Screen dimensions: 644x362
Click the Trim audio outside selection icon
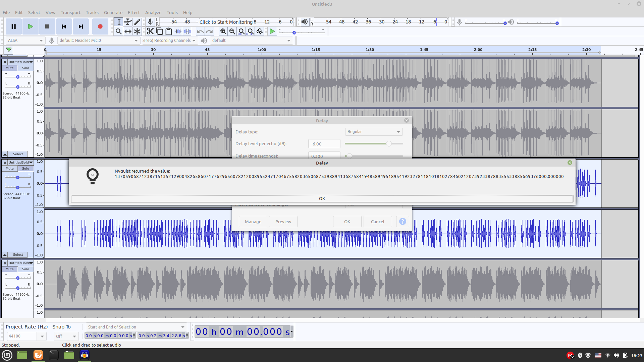click(x=178, y=32)
